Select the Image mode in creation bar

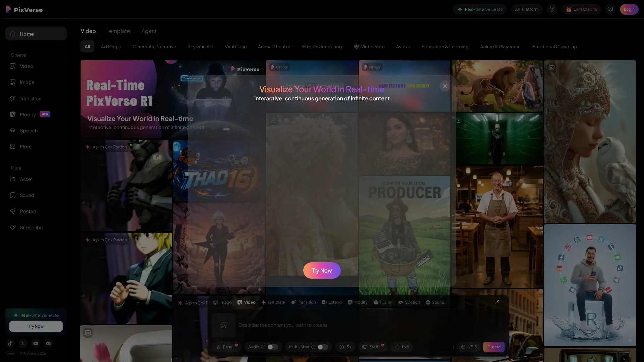click(x=222, y=302)
